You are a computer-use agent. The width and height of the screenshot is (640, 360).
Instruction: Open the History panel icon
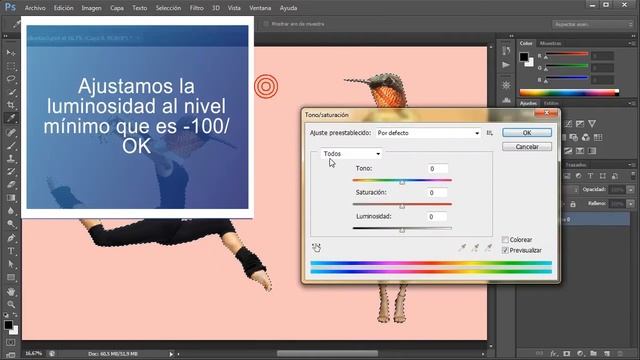coord(506,51)
